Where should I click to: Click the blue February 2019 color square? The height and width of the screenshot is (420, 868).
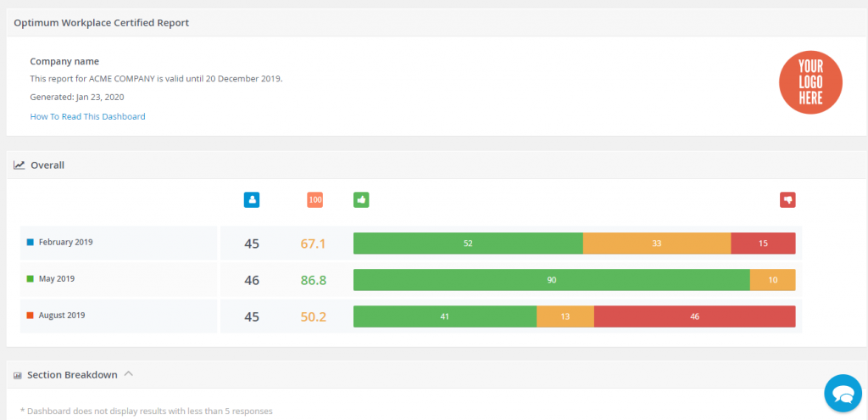tap(31, 243)
